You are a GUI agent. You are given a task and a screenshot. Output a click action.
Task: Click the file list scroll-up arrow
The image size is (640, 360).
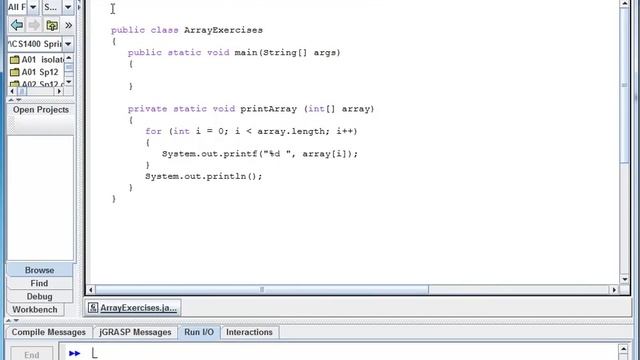click(69, 58)
